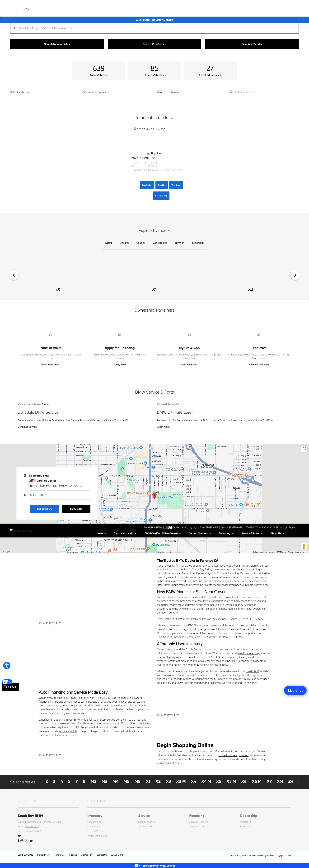Select the Convertibles tab
This screenshot has height=868, width=309.
coord(160,243)
